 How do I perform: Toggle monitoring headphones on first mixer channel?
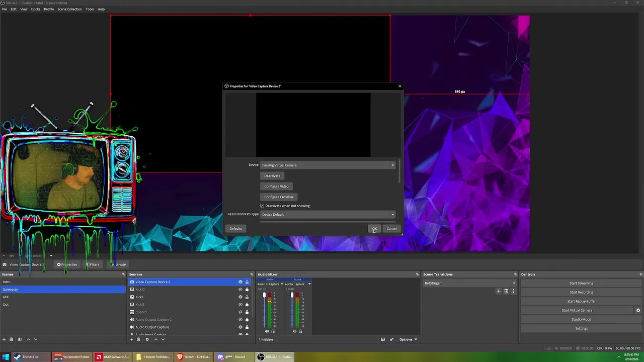coord(273,331)
